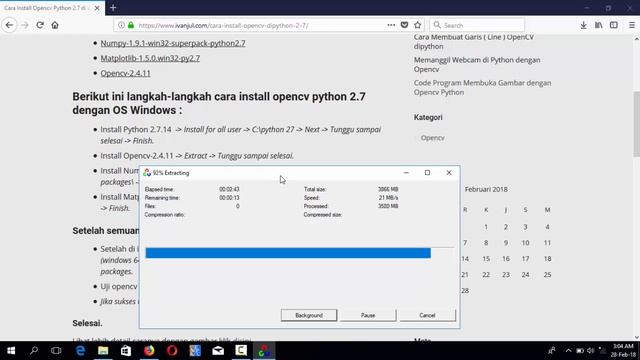
Task: Open the Opencv category link
Action: (433, 138)
